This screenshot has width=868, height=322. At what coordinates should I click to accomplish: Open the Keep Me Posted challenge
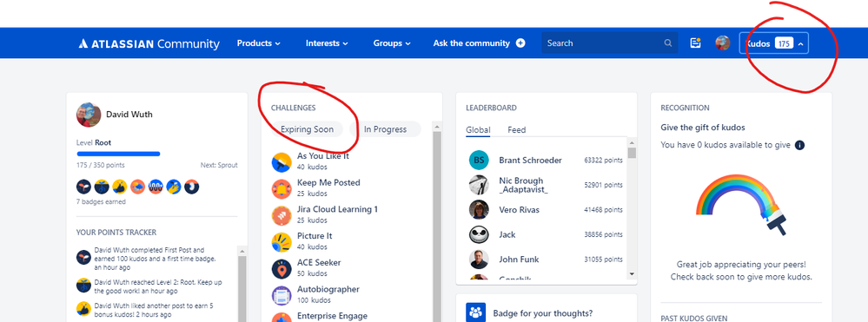[x=328, y=182]
